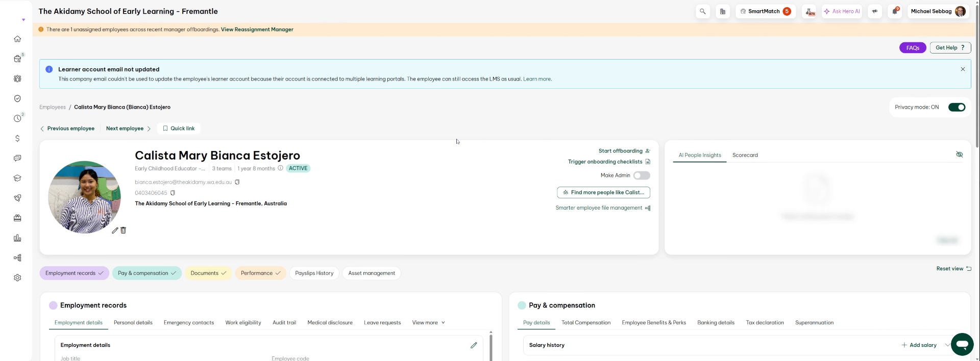This screenshot has width=980, height=361.
Task: Toggle the Employment records section chip
Action: coord(74,273)
